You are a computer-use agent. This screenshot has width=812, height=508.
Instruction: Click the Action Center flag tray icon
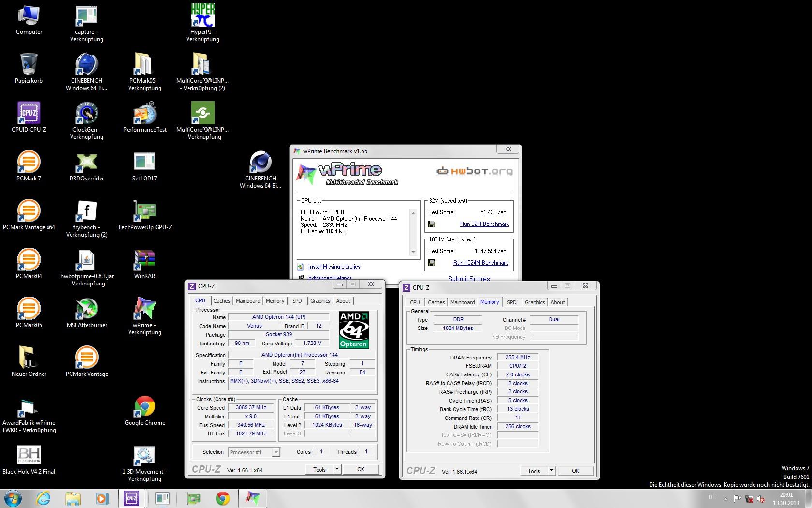(738, 498)
